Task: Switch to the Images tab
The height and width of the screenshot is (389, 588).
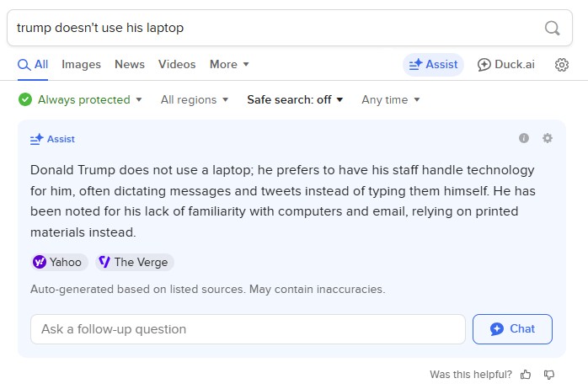Action: click(82, 65)
